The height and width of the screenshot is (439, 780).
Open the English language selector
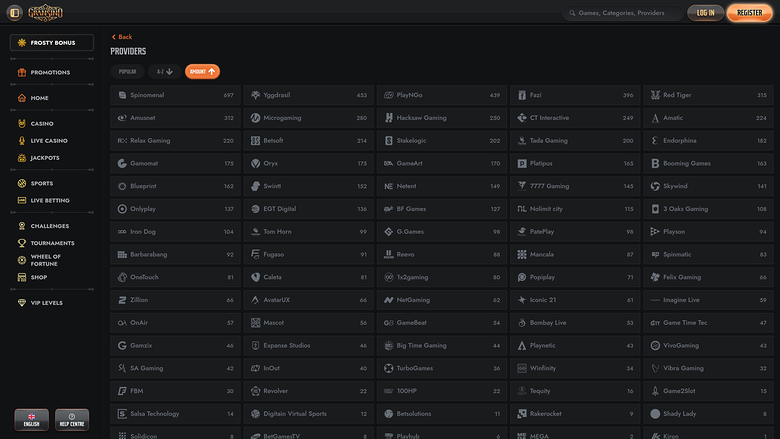click(x=31, y=420)
